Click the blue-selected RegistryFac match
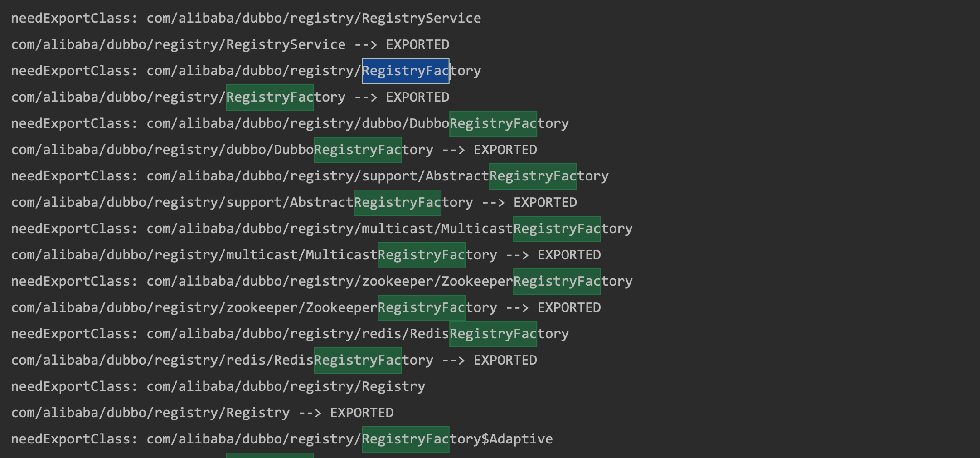This screenshot has height=458, width=980. pyautogui.click(x=406, y=71)
